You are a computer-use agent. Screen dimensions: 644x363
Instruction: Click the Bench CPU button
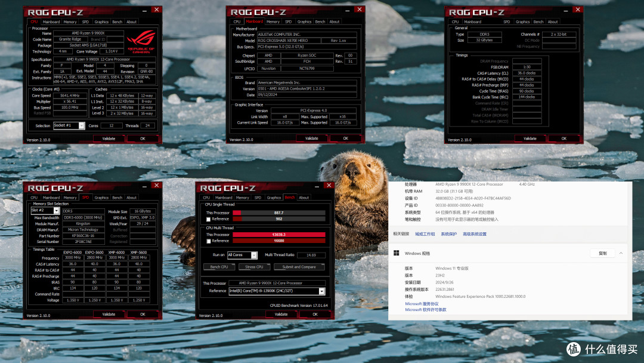pos(220,267)
